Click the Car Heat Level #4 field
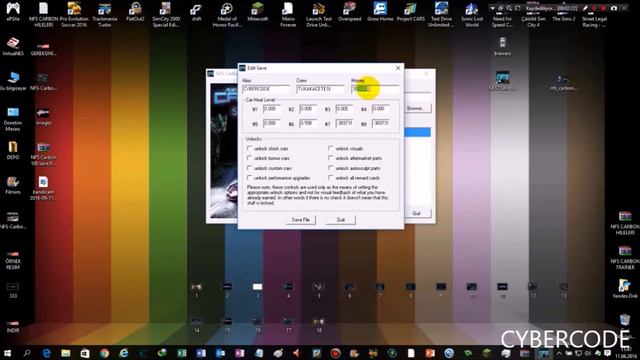 click(x=381, y=109)
